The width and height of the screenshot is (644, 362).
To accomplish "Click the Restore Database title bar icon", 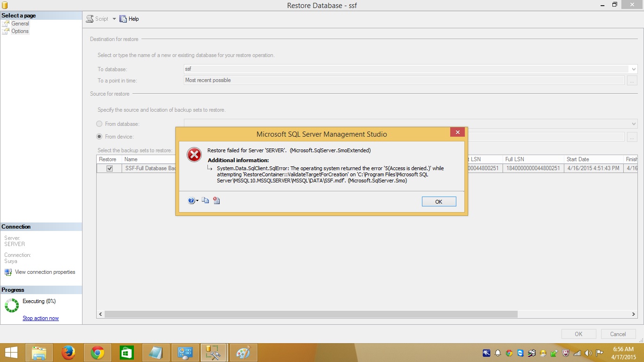I will [5, 5].
